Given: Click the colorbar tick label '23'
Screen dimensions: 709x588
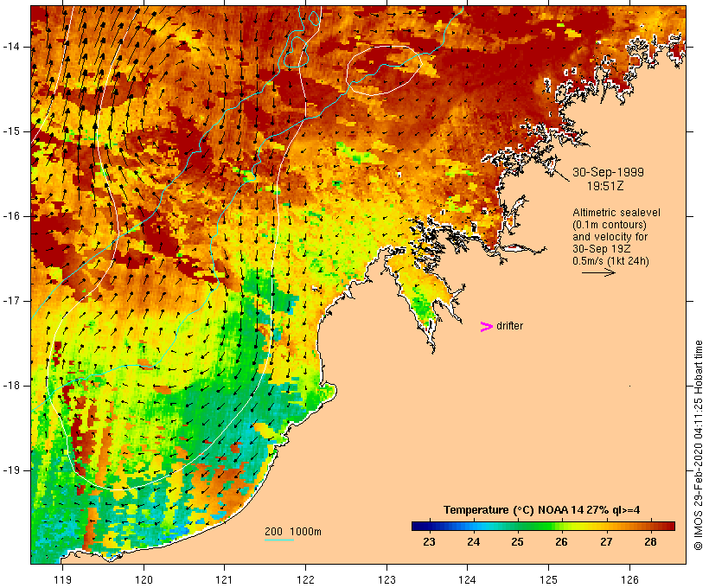Looking at the screenshot, I should [x=429, y=541].
